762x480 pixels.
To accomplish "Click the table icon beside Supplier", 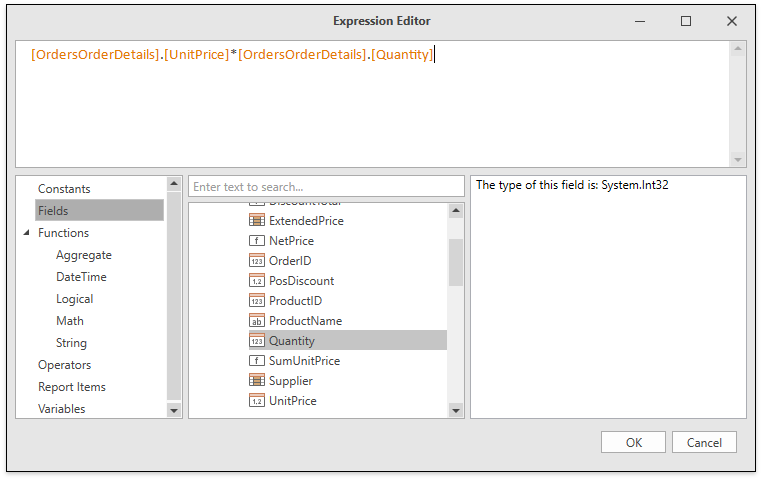I will pyautogui.click(x=256, y=381).
